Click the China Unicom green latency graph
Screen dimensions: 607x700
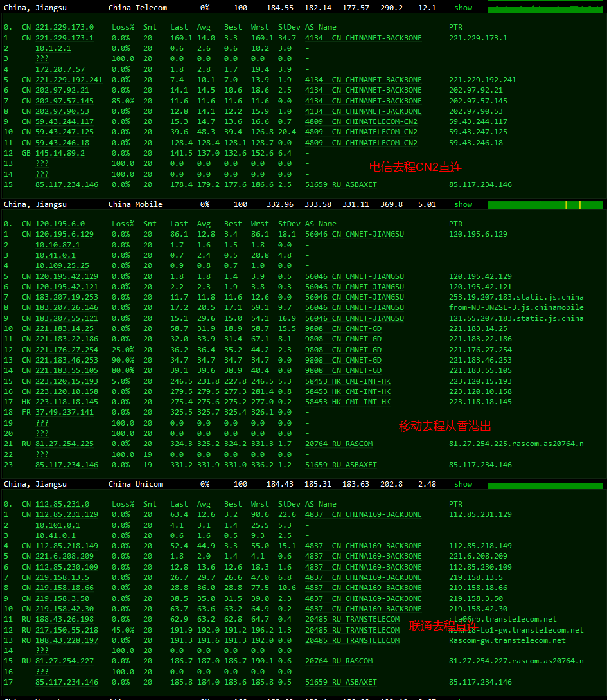[x=545, y=484]
